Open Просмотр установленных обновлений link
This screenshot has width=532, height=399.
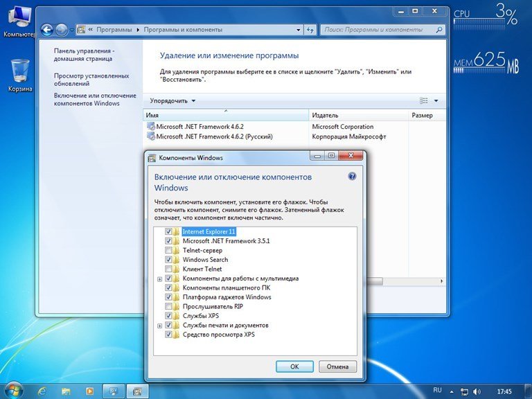91,80
